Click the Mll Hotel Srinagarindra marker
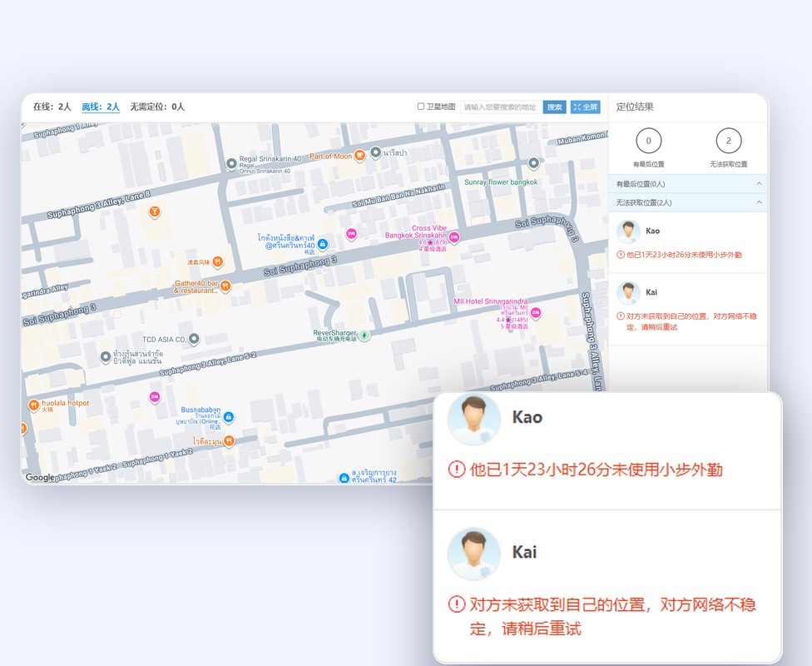The width and height of the screenshot is (812, 666). click(x=536, y=312)
